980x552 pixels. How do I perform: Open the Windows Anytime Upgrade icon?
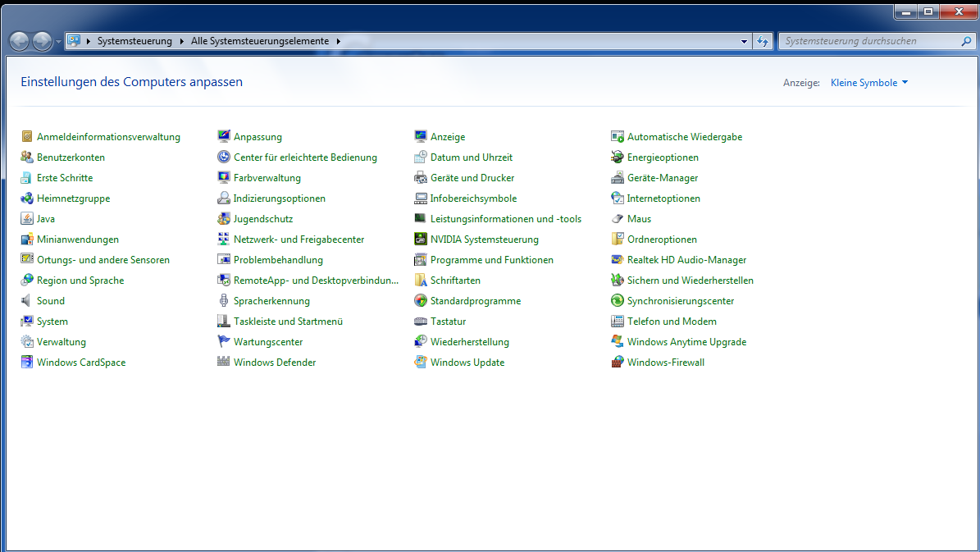pos(618,341)
